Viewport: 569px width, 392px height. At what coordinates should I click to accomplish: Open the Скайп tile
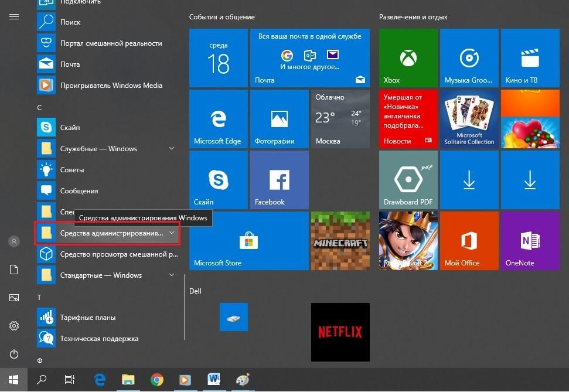(219, 180)
